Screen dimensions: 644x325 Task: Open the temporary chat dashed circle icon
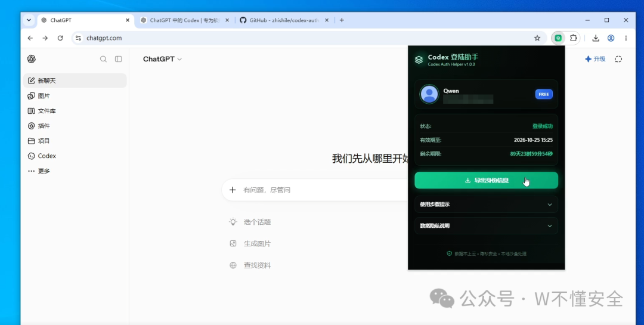tap(618, 59)
